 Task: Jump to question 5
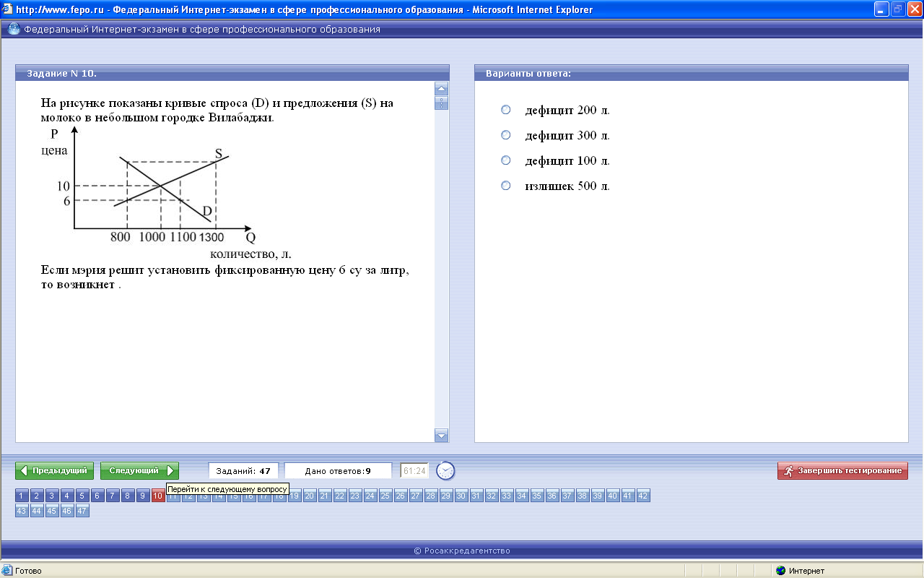pos(82,496)
